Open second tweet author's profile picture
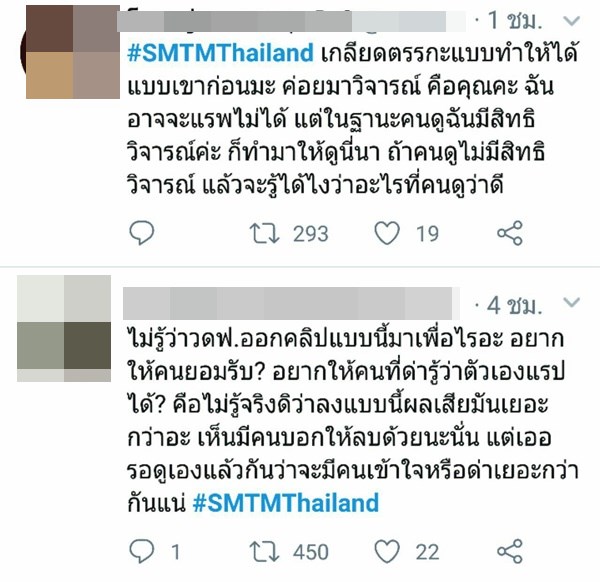Image resolution: width=600 pixels, height=582 pixels. point(64,328)
